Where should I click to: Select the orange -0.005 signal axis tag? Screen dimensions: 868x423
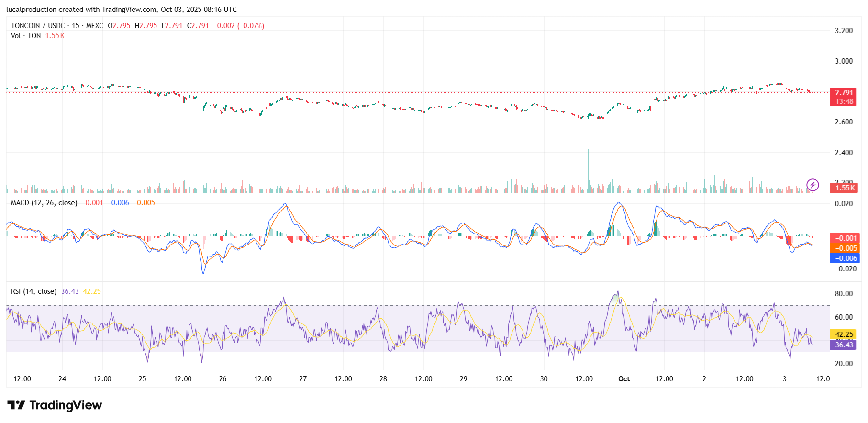[845, 248]
